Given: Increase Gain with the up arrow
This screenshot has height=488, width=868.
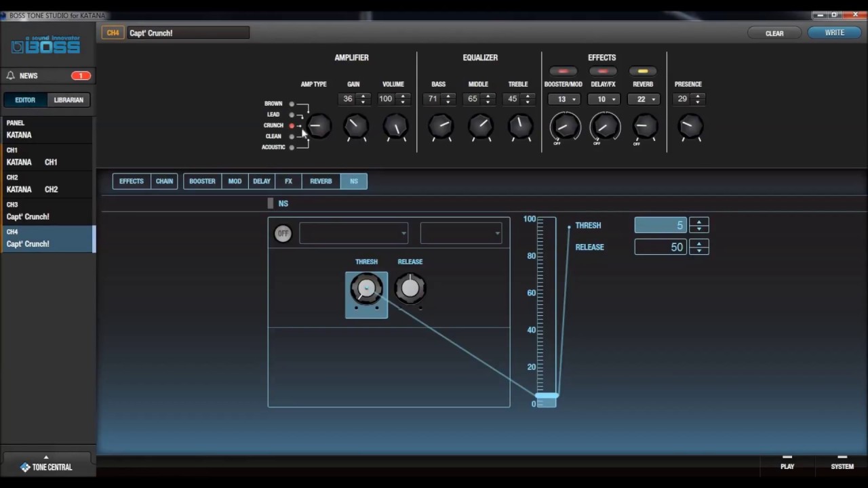Looking at the screenshot, I should [363, 96].
